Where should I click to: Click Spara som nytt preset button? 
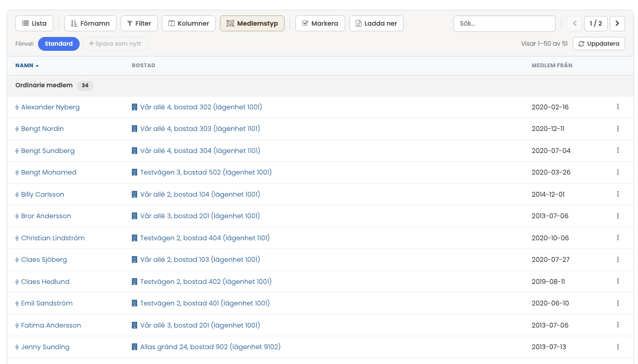click(115, 44)
